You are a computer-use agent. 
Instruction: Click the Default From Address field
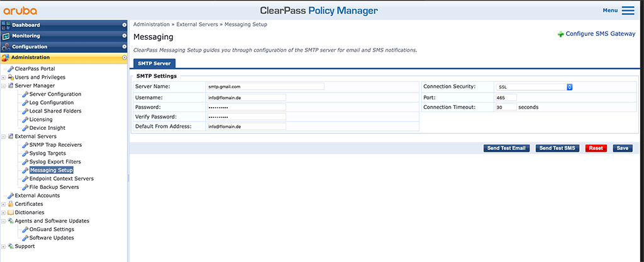(x=247, y=127)
